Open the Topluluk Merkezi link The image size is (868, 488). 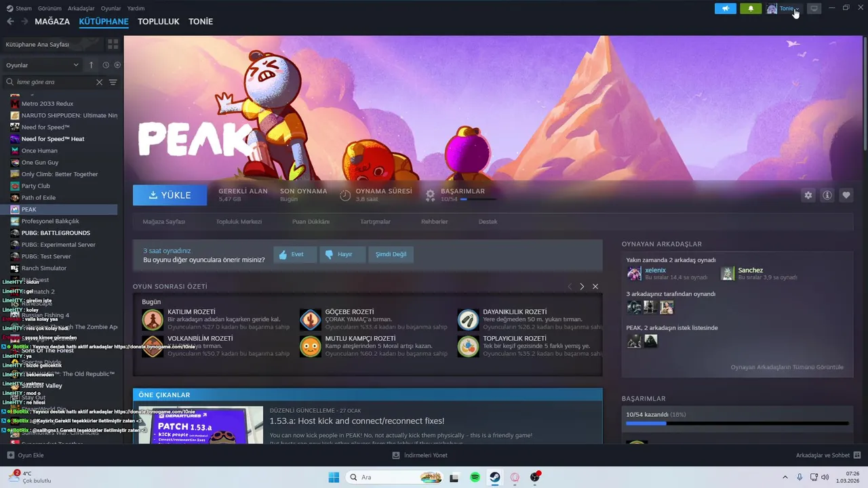click(239, 222)
